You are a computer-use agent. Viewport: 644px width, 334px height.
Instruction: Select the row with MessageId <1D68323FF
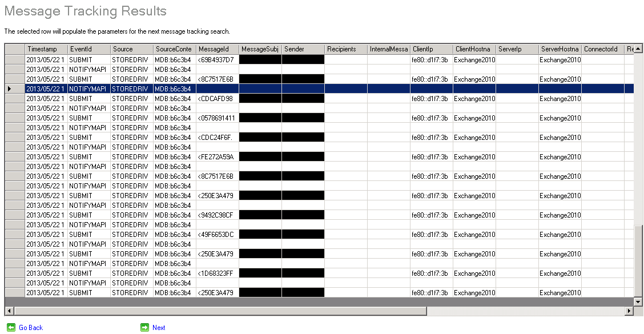[x=217, y=273]
